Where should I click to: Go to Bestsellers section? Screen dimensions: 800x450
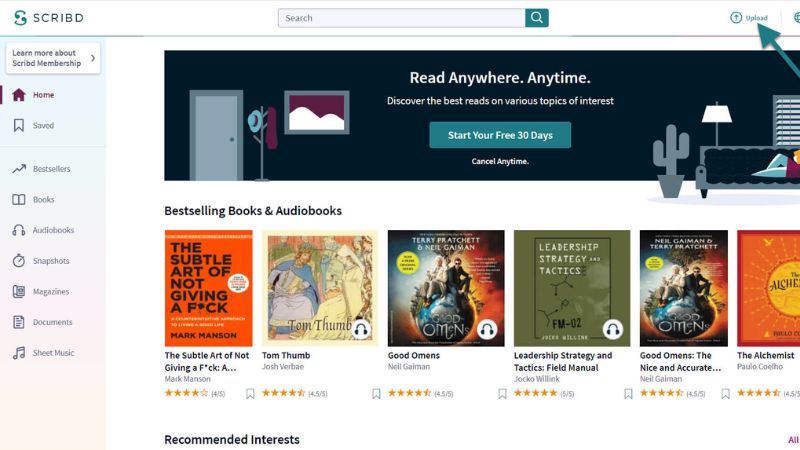tap(52, 169)
